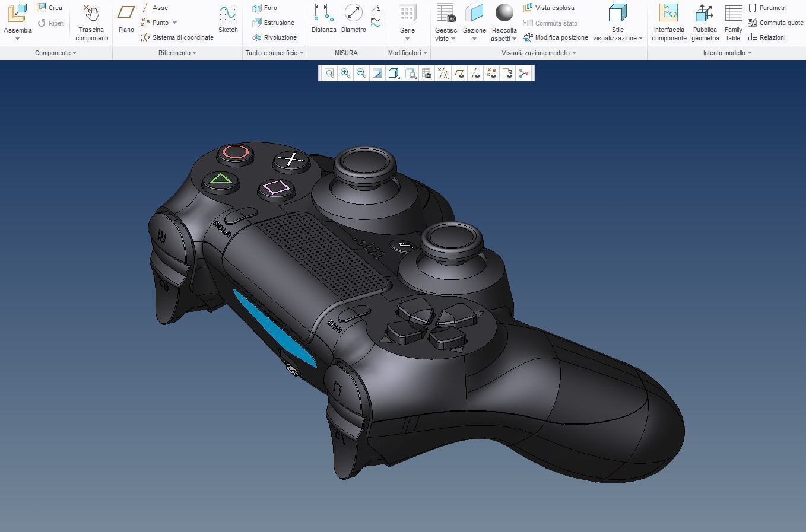Click the angle measure icon
Screen dimensions: 806x532
pyautogui.click(x=376, y=9)
